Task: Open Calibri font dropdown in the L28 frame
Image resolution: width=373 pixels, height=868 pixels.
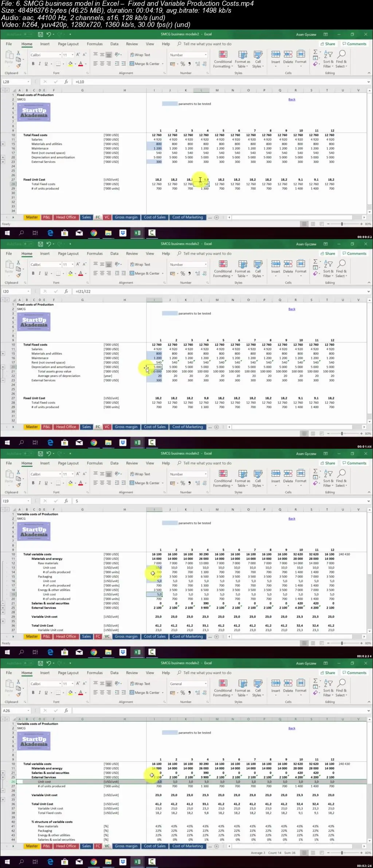Action: (x=60, y=55)
